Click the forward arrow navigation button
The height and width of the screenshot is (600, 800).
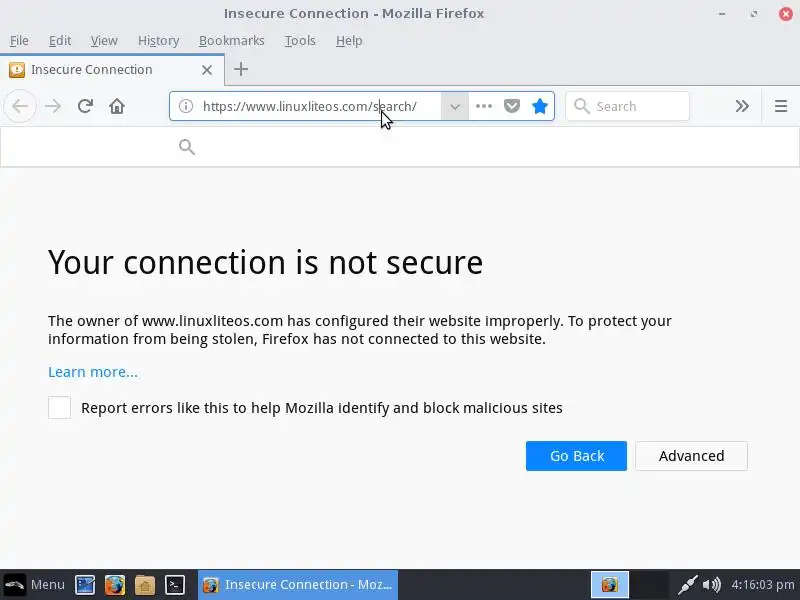coord(53,106)
